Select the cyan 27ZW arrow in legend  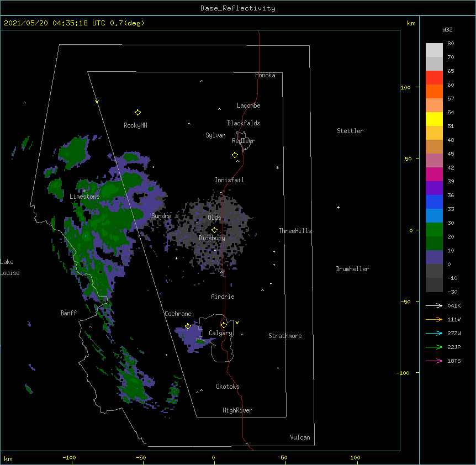click(x=434, y=333)
